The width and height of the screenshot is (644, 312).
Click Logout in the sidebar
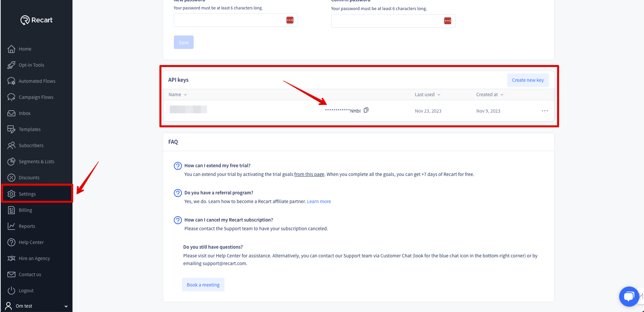pos(26,291)
